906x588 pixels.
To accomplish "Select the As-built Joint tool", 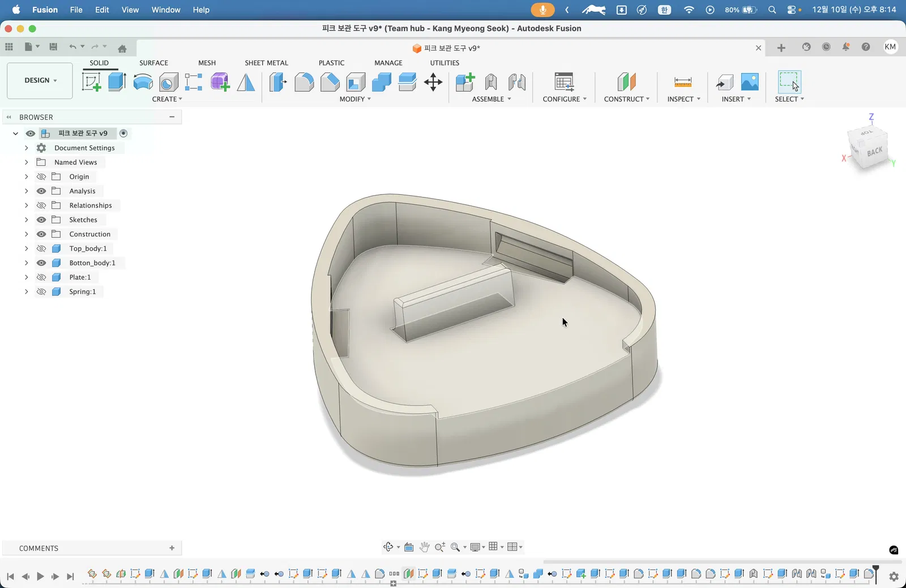I will coord(517,82).
